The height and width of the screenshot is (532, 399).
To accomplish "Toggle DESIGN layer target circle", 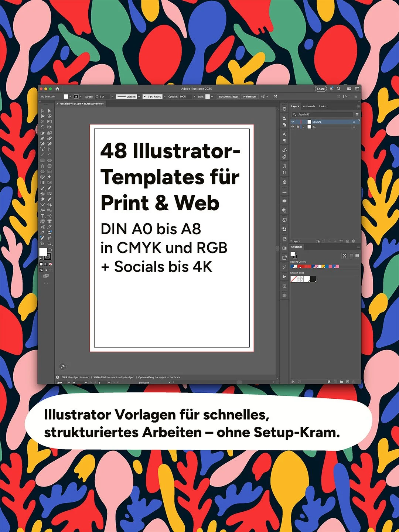I will (x=354, y=122).
